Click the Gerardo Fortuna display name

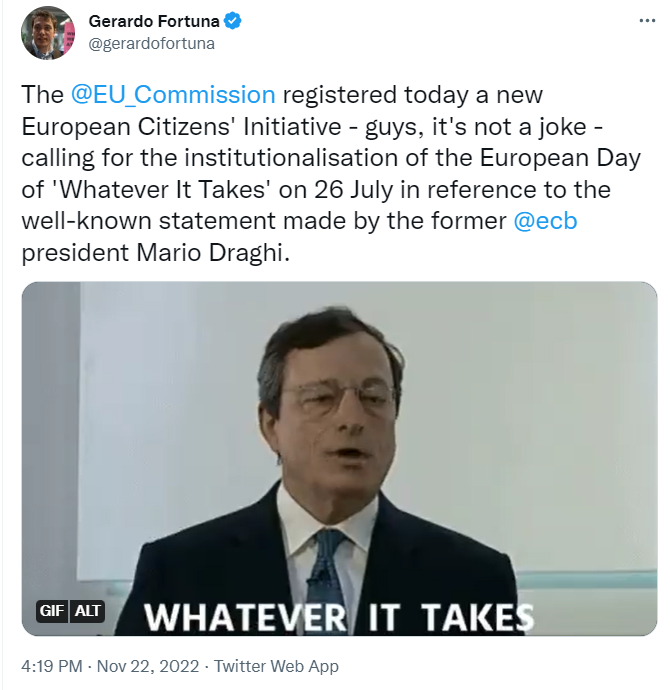(x=152, y=21)
